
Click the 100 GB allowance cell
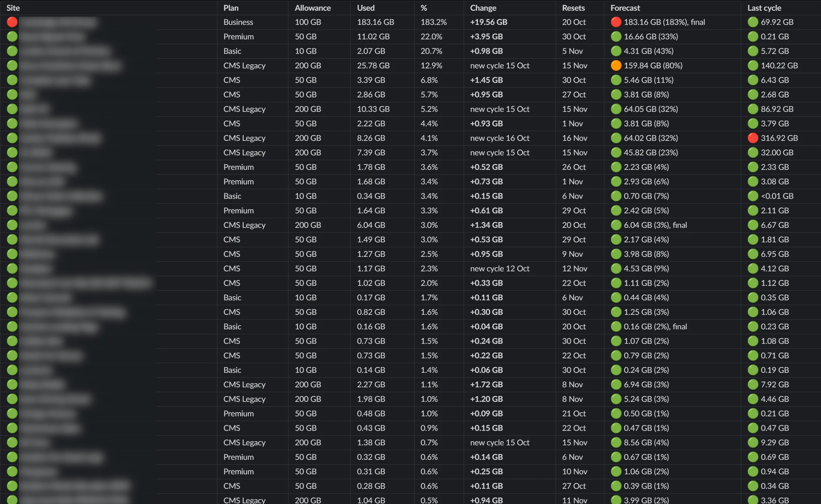coord(308,22)
